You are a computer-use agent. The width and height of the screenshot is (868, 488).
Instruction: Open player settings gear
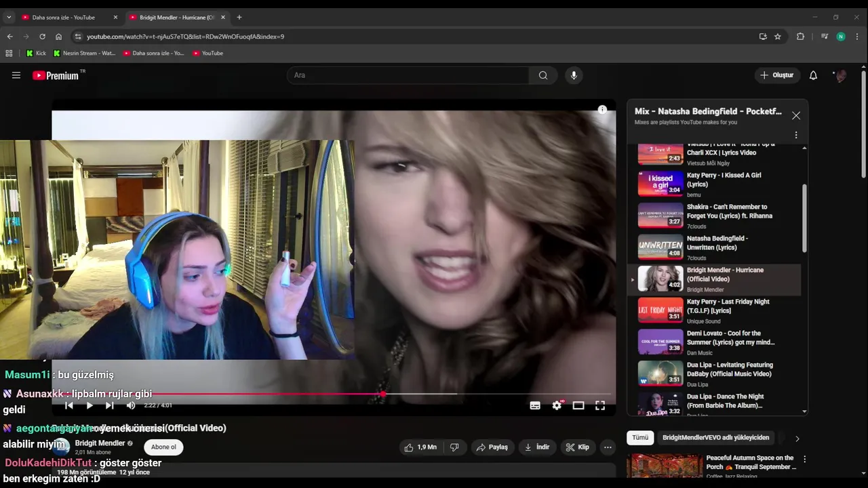coord(557,405)
